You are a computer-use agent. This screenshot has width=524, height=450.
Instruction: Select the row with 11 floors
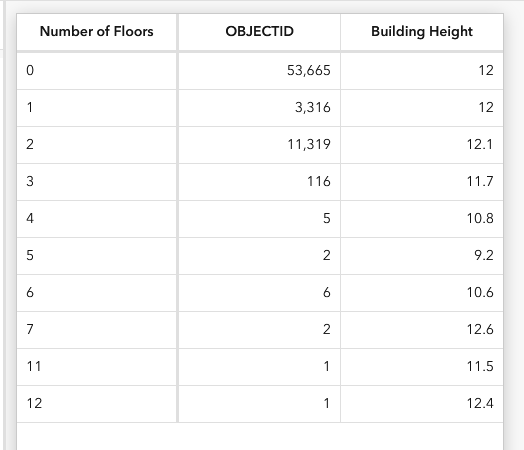[260, 367]
